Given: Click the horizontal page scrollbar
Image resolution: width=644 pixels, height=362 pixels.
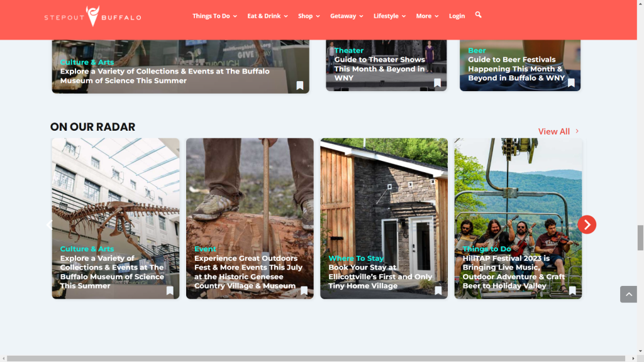Looking at the screenshot, I should [316, 359].
